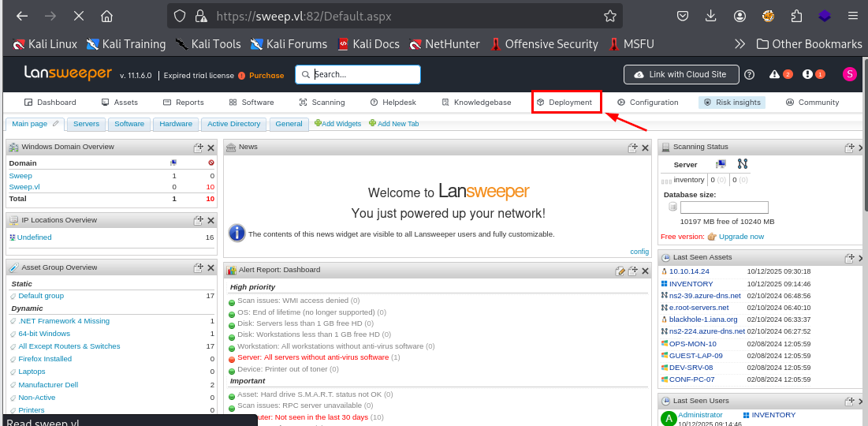Close the Alert Report Dashboard widget
Image resolution: width=868 pixels, height=426 pixels.
pyautogui.click(x=645, y=271)
